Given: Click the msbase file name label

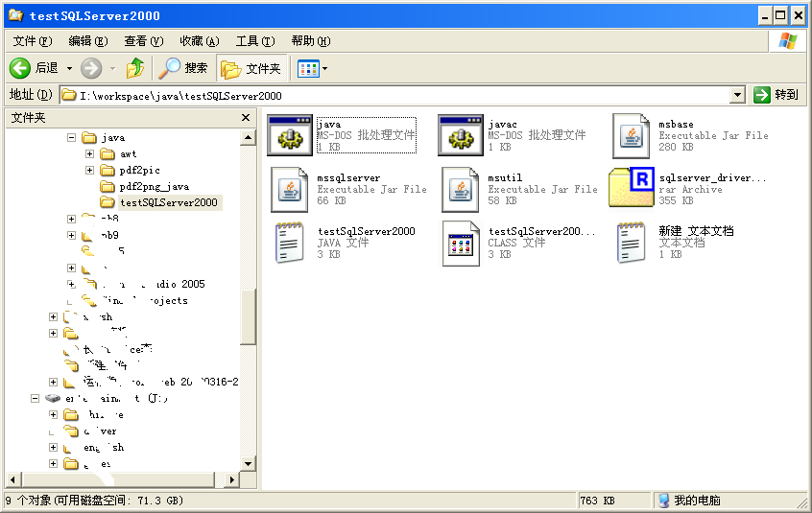Looking at the screenshot, I should tap(676, 124).
